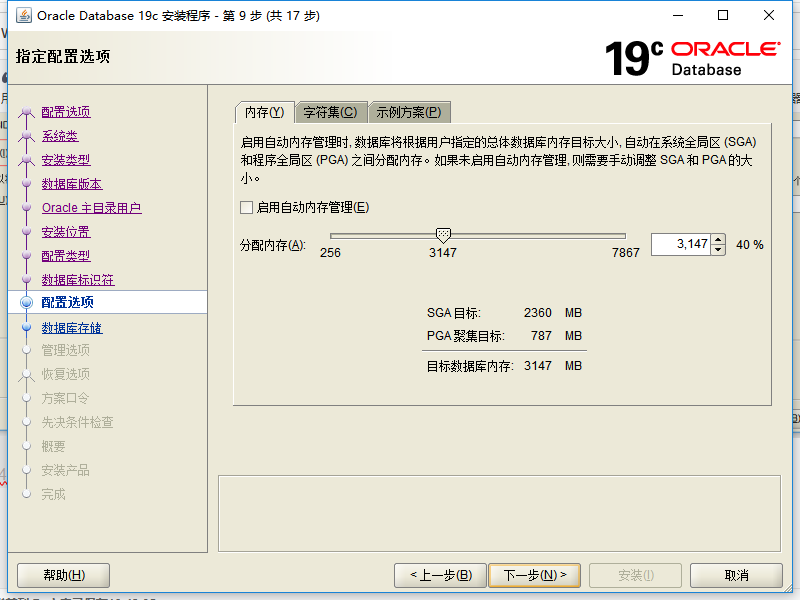Click the 分配内存 slider handle

point(443,234)
